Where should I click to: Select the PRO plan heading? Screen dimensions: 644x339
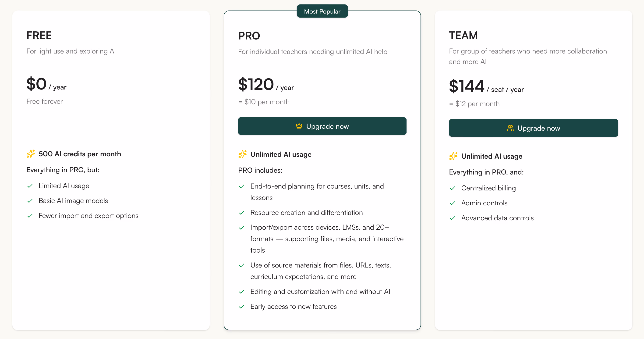pos(249,36)
